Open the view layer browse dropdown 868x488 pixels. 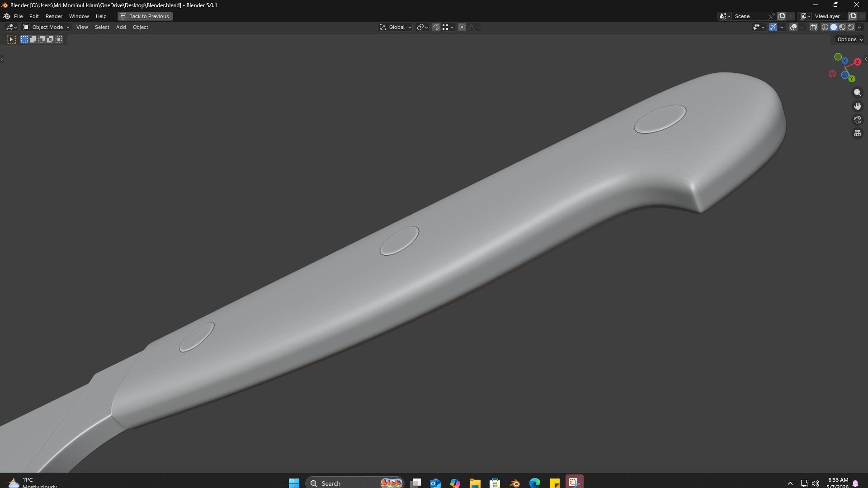tap(805, 16)
